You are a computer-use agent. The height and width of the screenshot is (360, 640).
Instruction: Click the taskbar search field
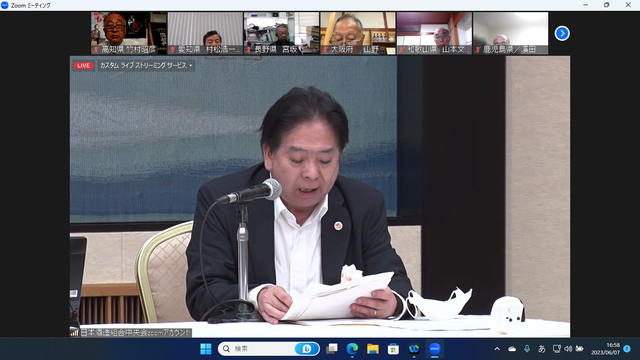[268, 349]
